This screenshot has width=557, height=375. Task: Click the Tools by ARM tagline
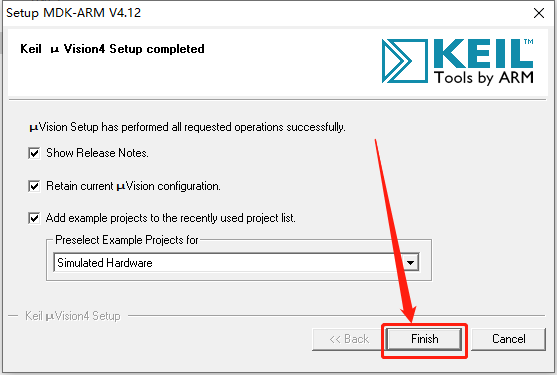[x=484, y=77]
